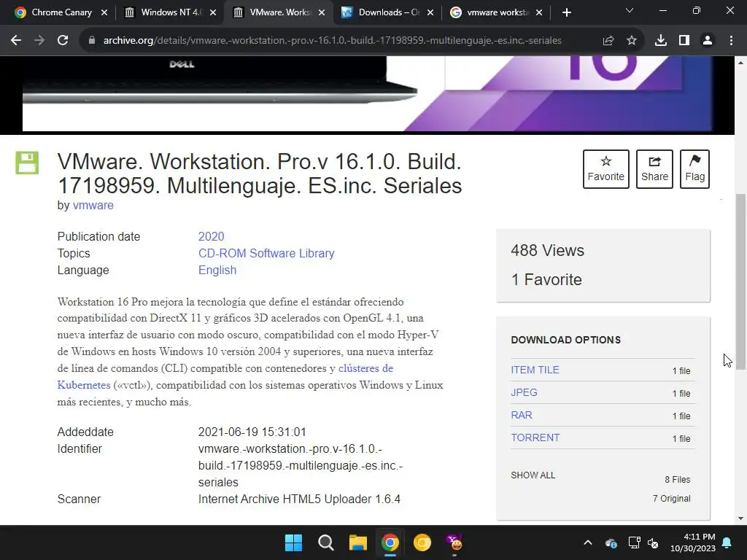Click the OneDrive cloud tray icon
Image resolution: width=747 pixels, height=560 pixels.
[x=611, y=542]
